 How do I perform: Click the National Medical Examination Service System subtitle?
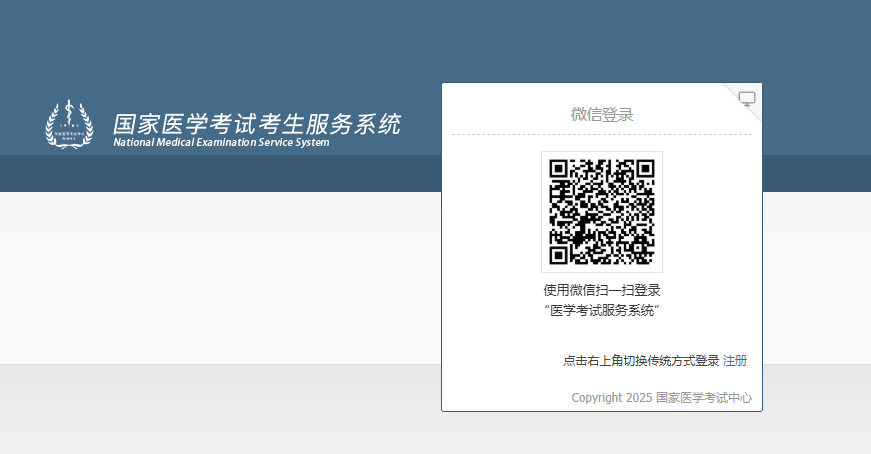[x=221, y=142]
